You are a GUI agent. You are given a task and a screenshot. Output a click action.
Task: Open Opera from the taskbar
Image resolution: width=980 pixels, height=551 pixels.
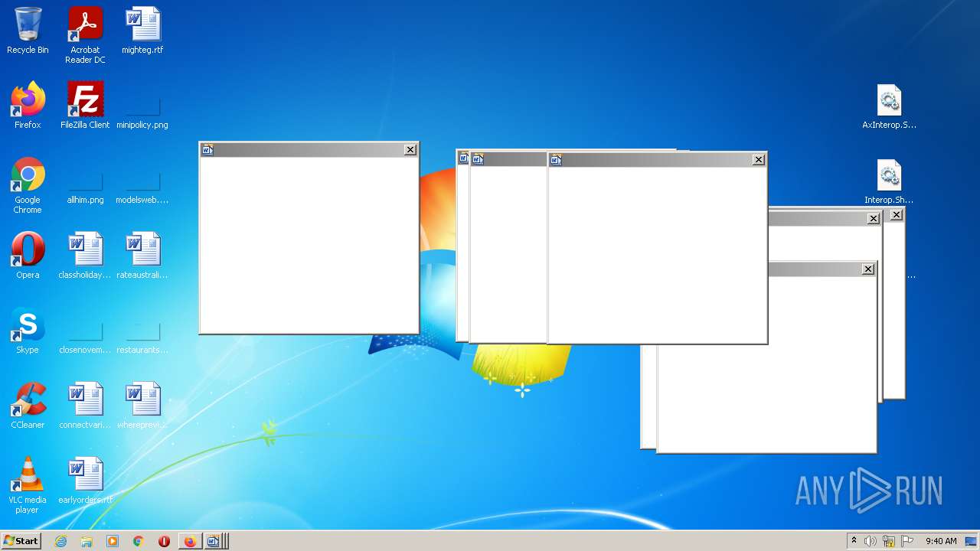164,541
